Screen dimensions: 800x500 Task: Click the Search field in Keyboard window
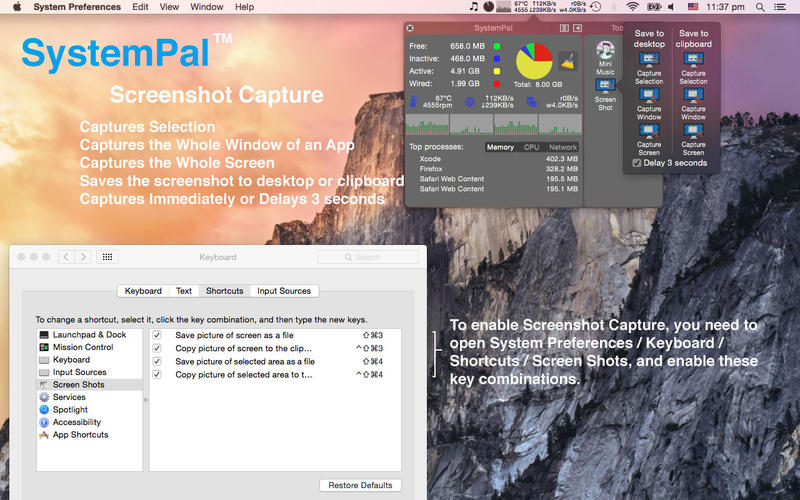(x=368, y=257)
